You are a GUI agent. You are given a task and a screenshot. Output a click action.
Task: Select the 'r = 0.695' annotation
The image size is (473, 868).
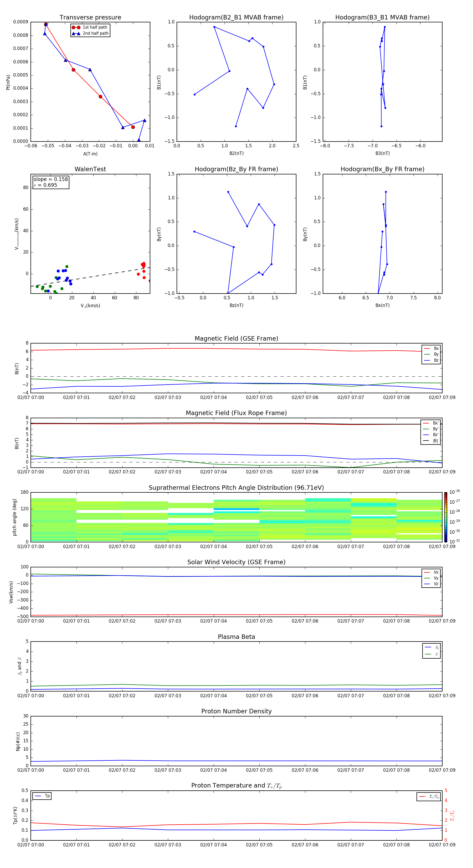45,185
